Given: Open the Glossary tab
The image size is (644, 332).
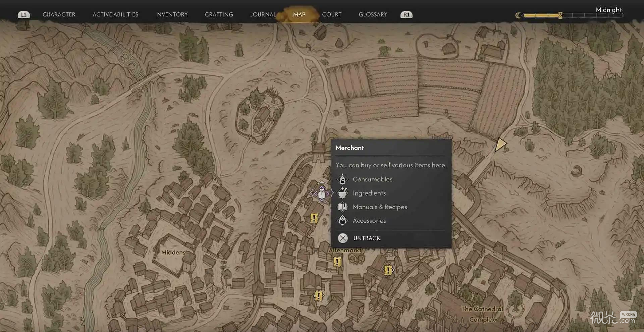Looking at the screenshot, I should click(x=373, y=14).
